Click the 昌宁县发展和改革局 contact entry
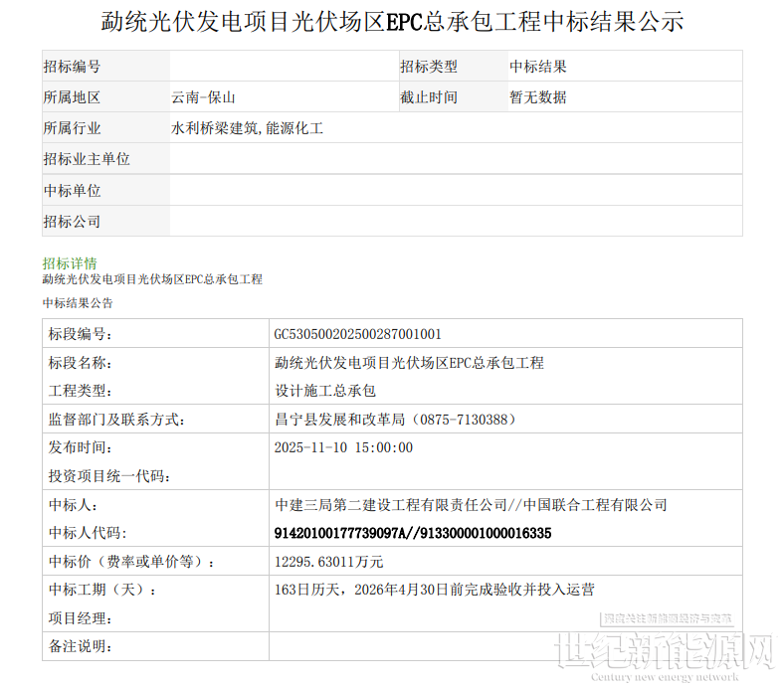The width and height of the screenshot is (784, 687). 395,420
